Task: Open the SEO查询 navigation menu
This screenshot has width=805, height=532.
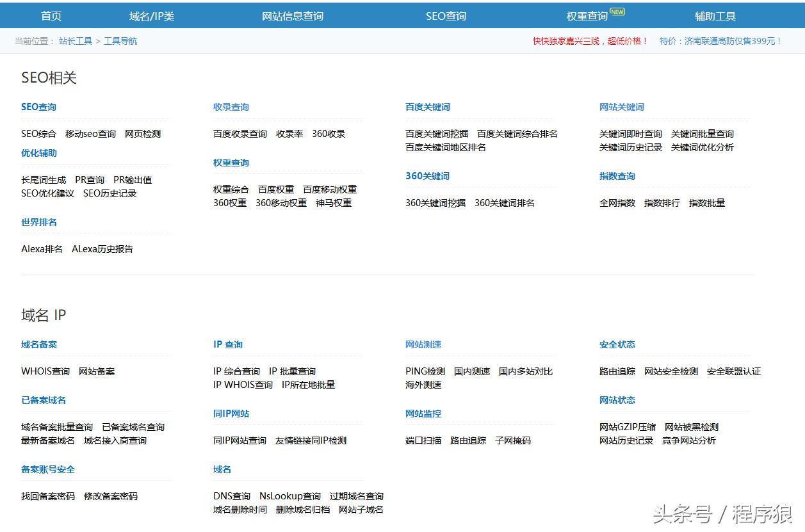Action: [446, 15]
